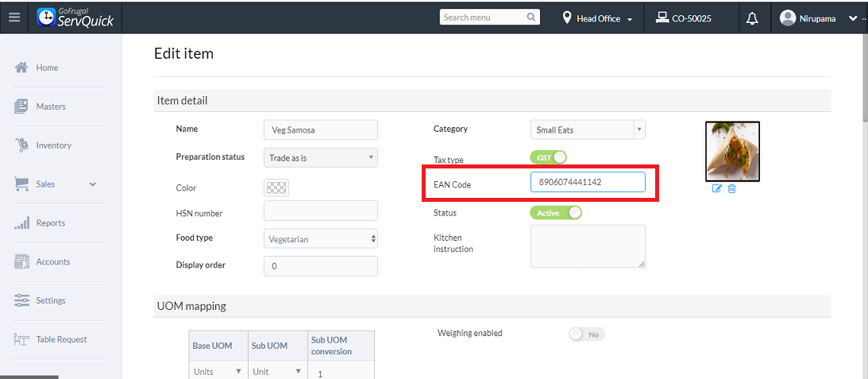Click the search magnifier icon
Viewport: 868px width, 379px height.
(x=531, y=17)
